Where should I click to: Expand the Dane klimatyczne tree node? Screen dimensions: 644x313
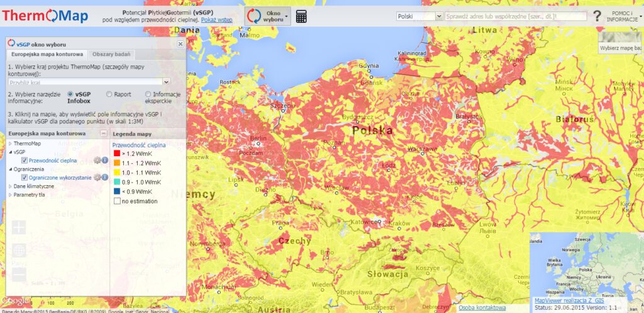point(10,186)
